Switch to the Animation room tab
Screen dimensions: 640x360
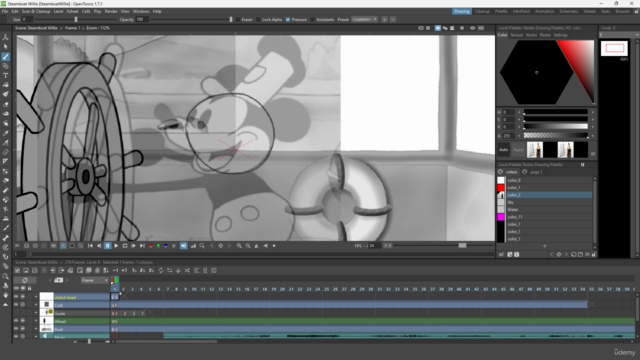pos(544,11)
